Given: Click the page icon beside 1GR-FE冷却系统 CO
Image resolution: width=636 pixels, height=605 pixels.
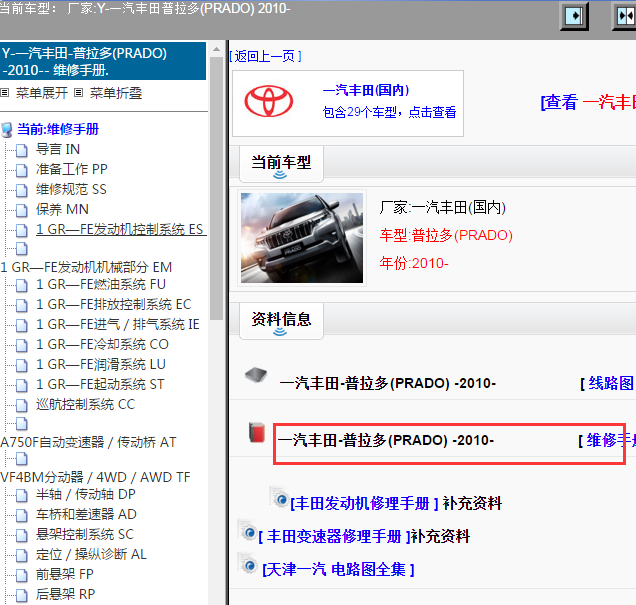Looking at the screenshot, I should click(x=22, y=345).
